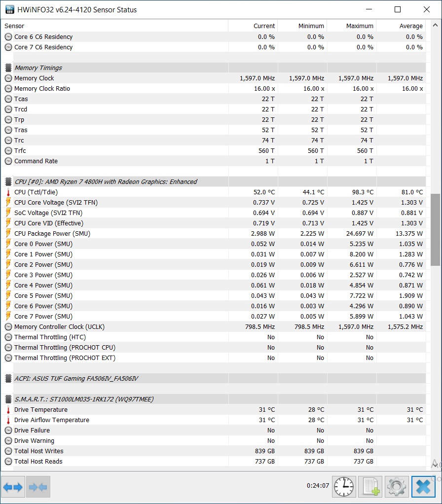This screenshot has width=442, height=504.
Task: Click the vertical scrollbar thumb
Action: (x=435, y=229)
